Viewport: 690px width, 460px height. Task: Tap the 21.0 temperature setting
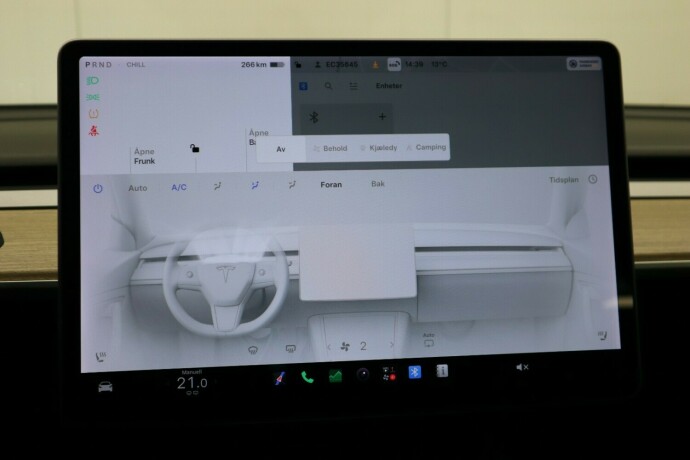click(x=192, y=383)
